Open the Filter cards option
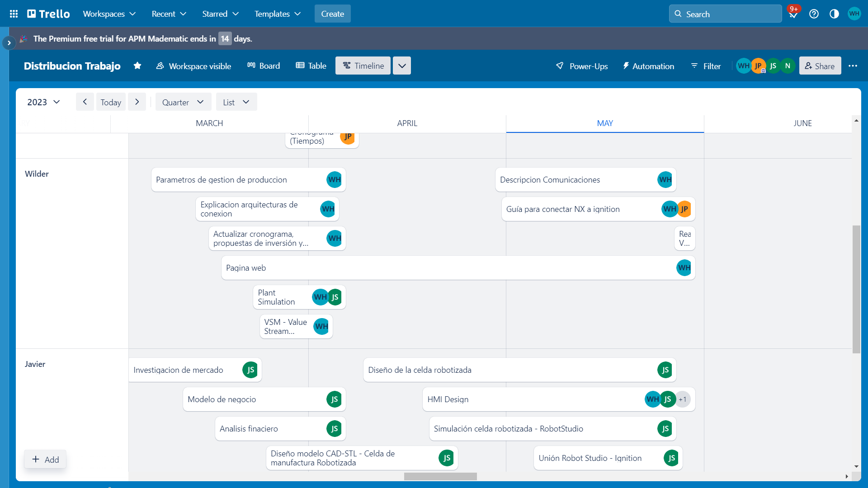Screen dimensions: 868x488 706,66
